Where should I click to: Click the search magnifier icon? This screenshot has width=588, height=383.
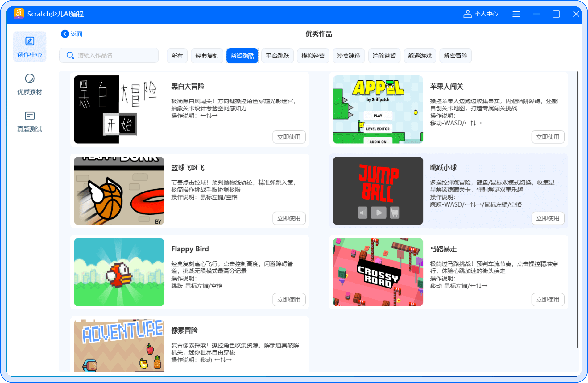(x=70, y=56)
